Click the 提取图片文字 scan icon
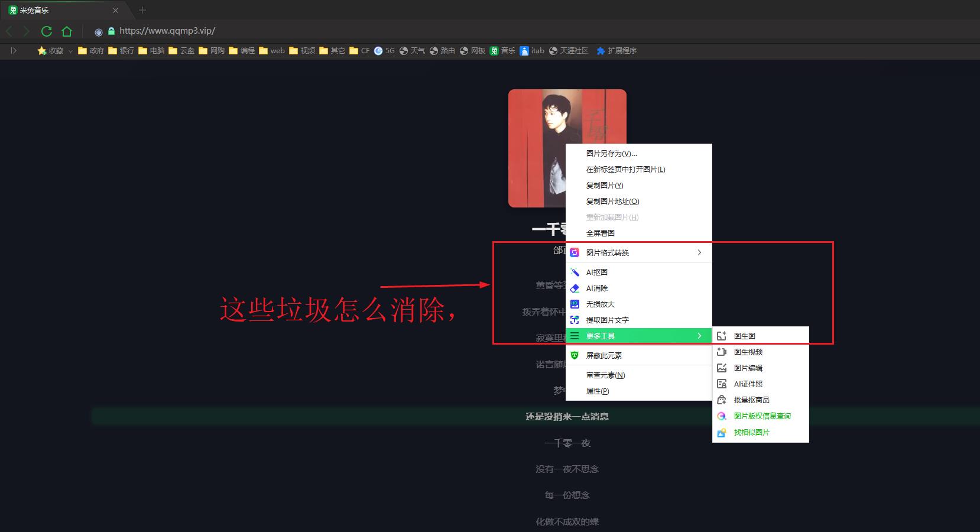Screen dimensions: 980x532 (x=575, y=320)
